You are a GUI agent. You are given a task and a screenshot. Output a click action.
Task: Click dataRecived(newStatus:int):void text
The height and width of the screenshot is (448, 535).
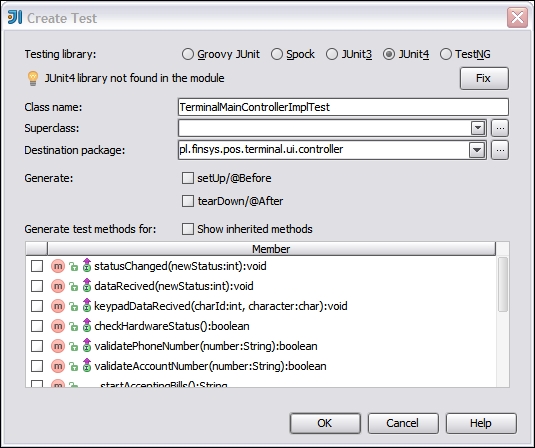pos(174,286)
